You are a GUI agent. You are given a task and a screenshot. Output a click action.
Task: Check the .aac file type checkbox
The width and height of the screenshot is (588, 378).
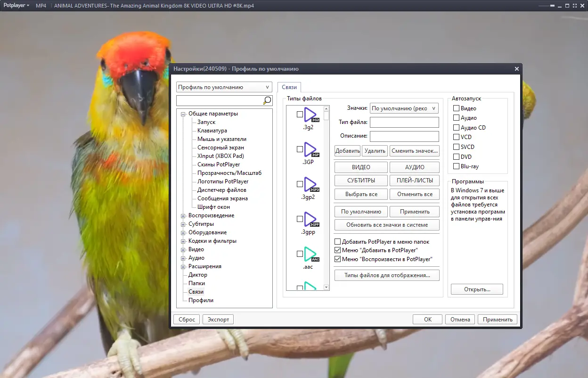300,254
